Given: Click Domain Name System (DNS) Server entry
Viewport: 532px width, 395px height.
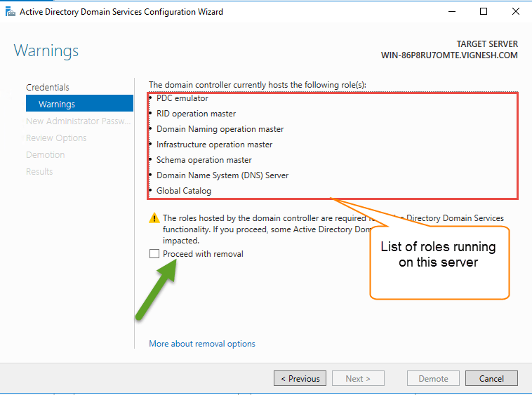Looking at the screenshot, I should (x=222, y=175).
